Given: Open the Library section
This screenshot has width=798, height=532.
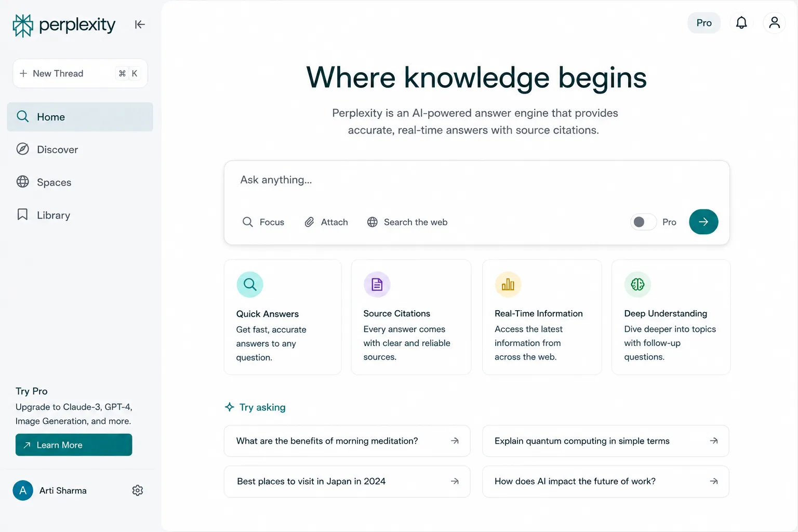Looking at the screenshot, I should click(x=80, y=215).
